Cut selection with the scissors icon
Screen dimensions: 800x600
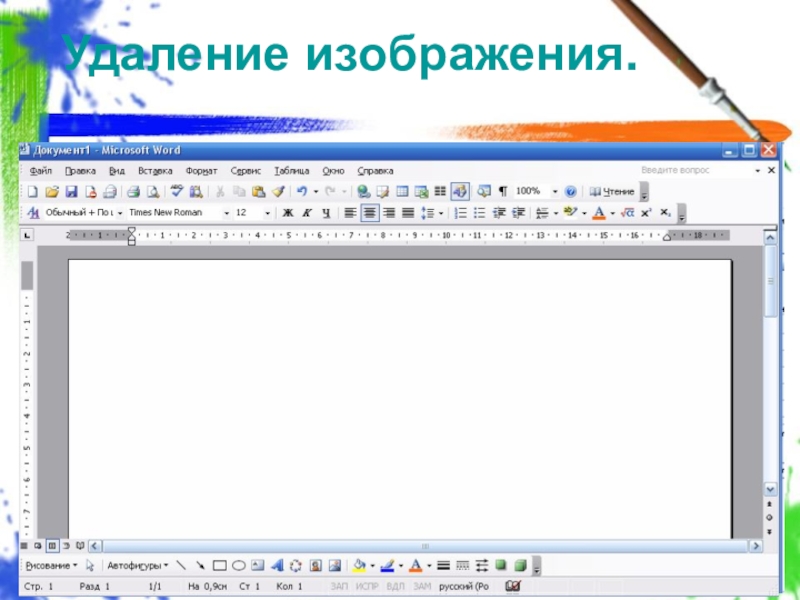pos(220,192)
